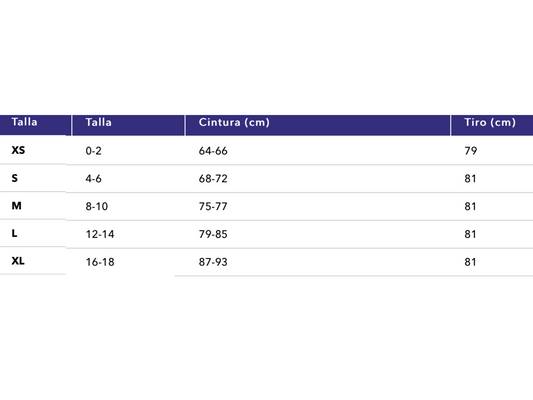Click the XL size row label

18,261
